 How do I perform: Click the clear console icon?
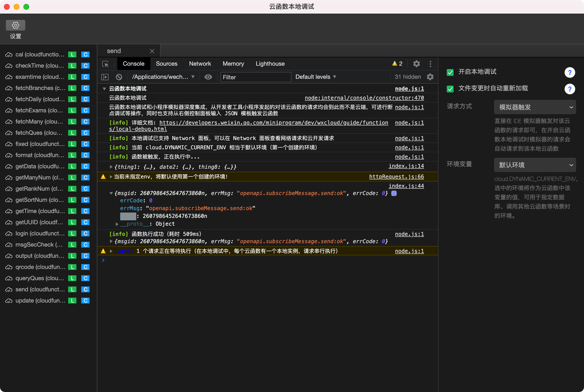pos(119,77)
